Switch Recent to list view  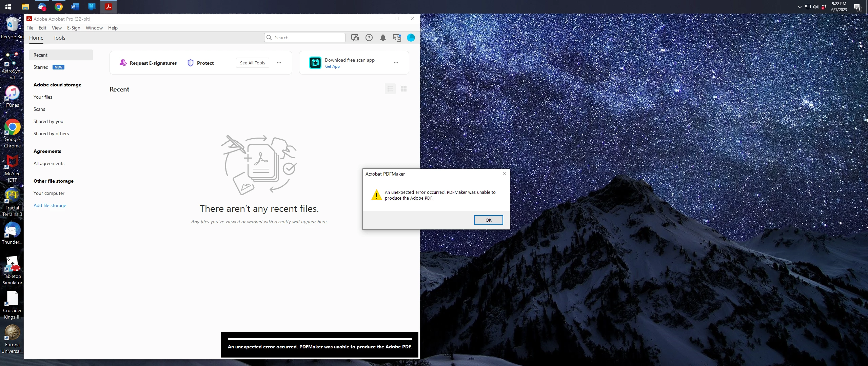click(x=390, y=89)
